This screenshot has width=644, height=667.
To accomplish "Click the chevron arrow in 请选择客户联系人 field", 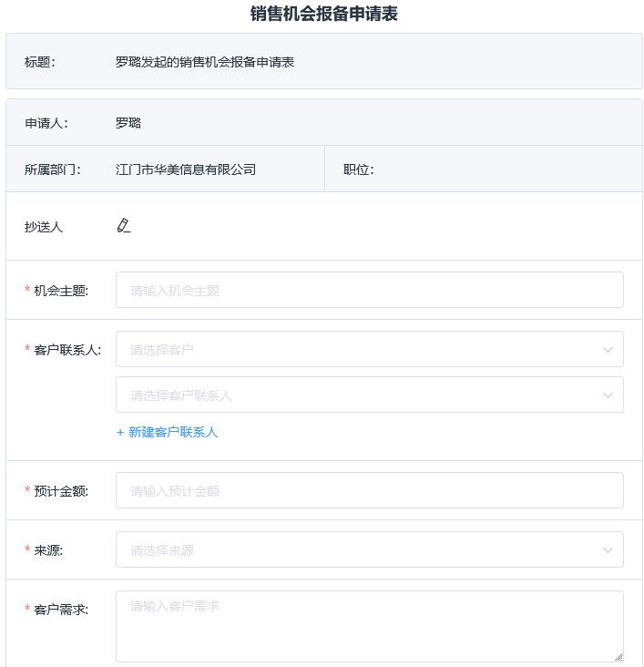I will pyautogui.click(x=608, y=395).
